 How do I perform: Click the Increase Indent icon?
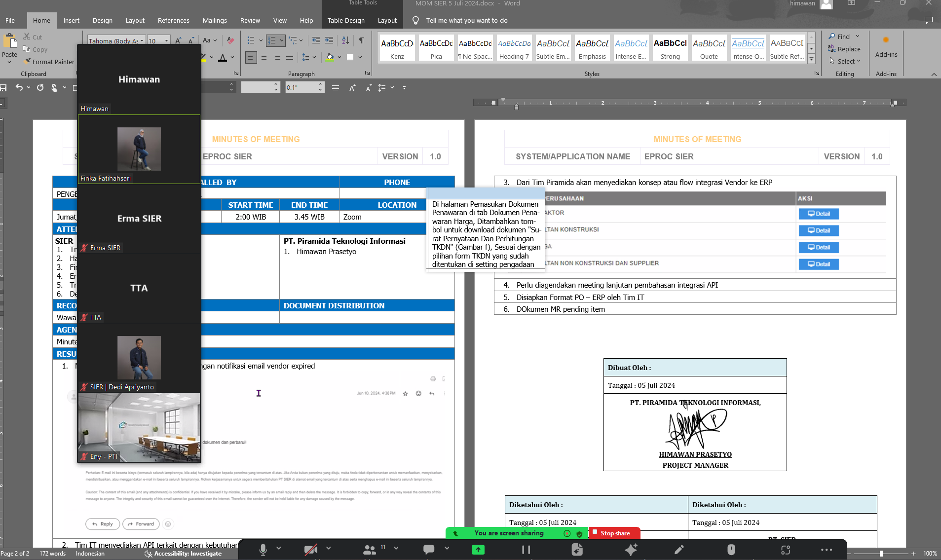329,40
